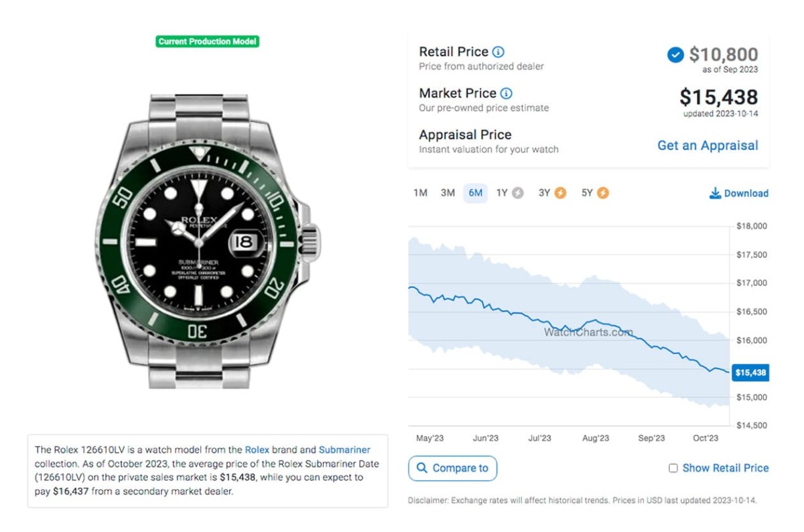Image resolution: width=804 pixels, height=532 pixels.
Task: Select the 1M time range tab
Action: tap(420, 193)
